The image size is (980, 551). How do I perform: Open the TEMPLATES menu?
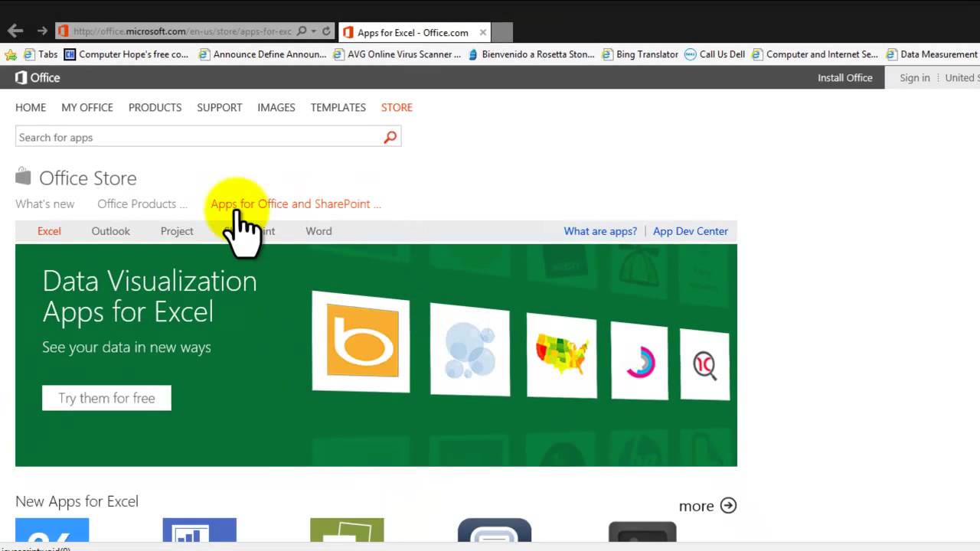tap(338, 107)
